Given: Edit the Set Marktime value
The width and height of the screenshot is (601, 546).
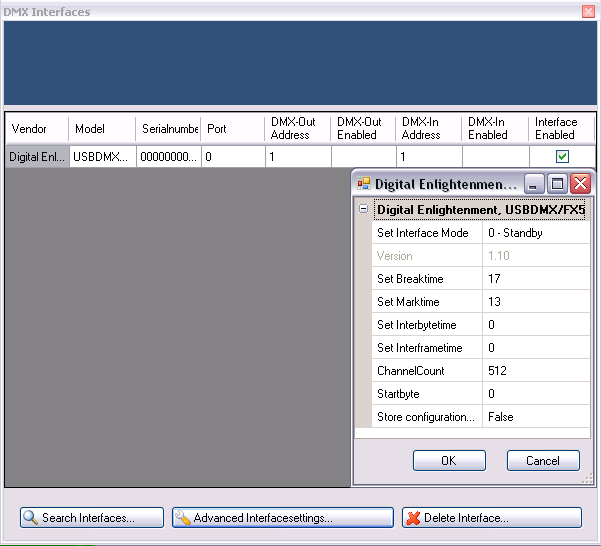Looking at the screenshot, I should point(535,302).
